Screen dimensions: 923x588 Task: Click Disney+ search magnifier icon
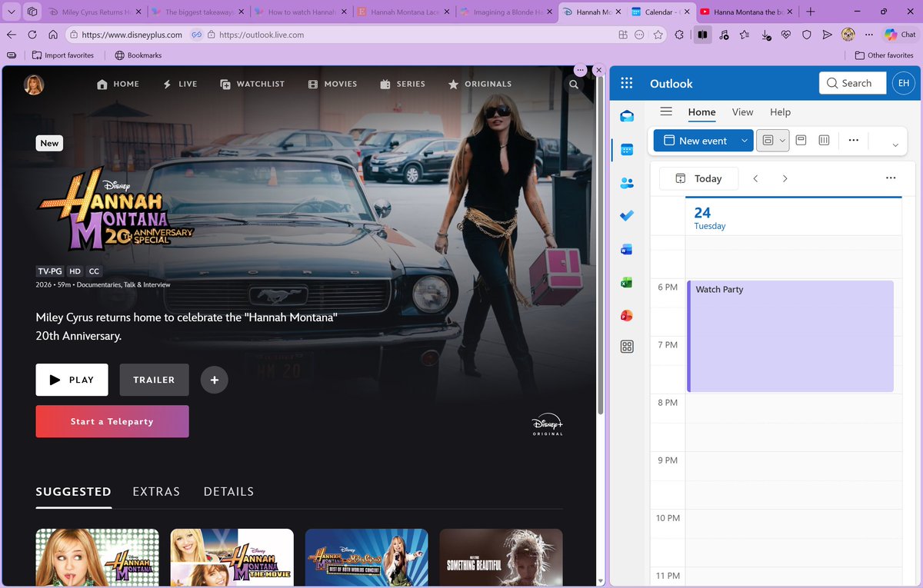click(574, 85)
